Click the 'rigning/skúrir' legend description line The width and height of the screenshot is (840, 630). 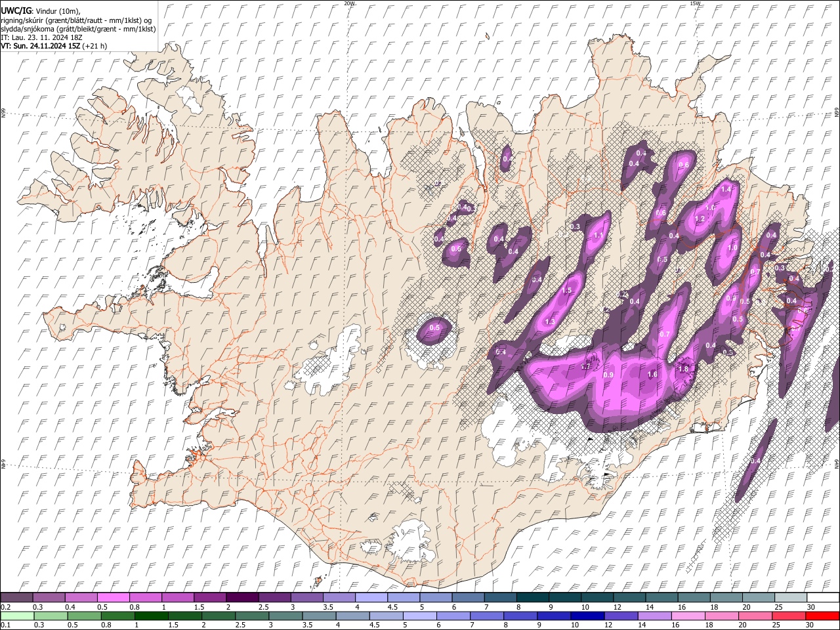coord(75,20)
